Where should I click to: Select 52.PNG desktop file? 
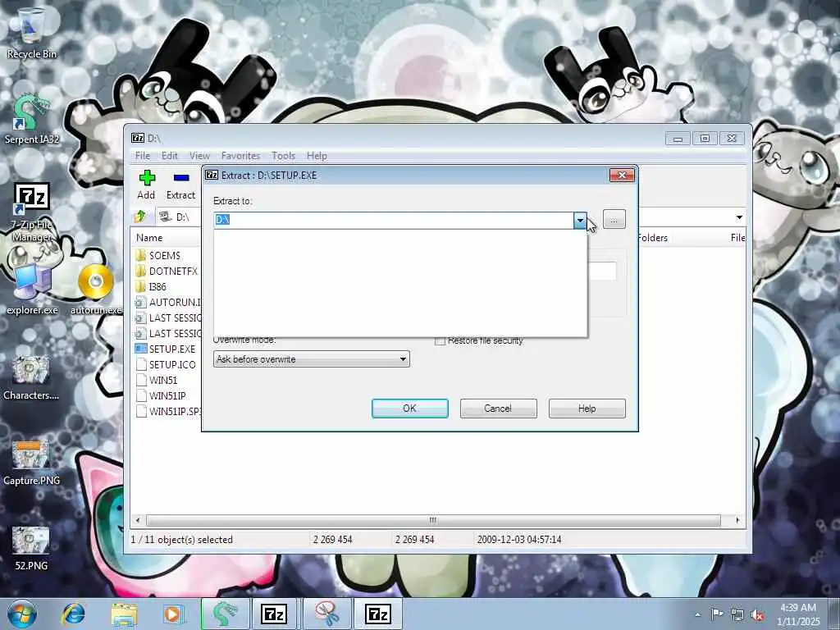coord(31,547)
